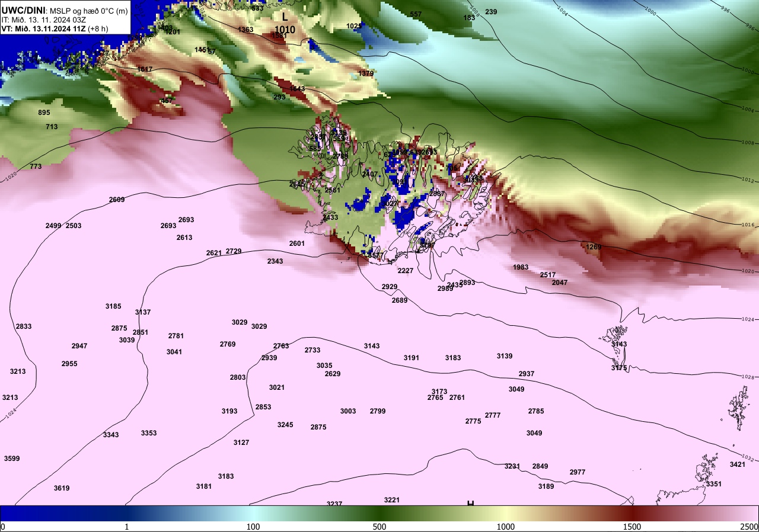This screenshot has width=759, height=532.
Task: Click the 3189 height value
Action: (546, 486)
